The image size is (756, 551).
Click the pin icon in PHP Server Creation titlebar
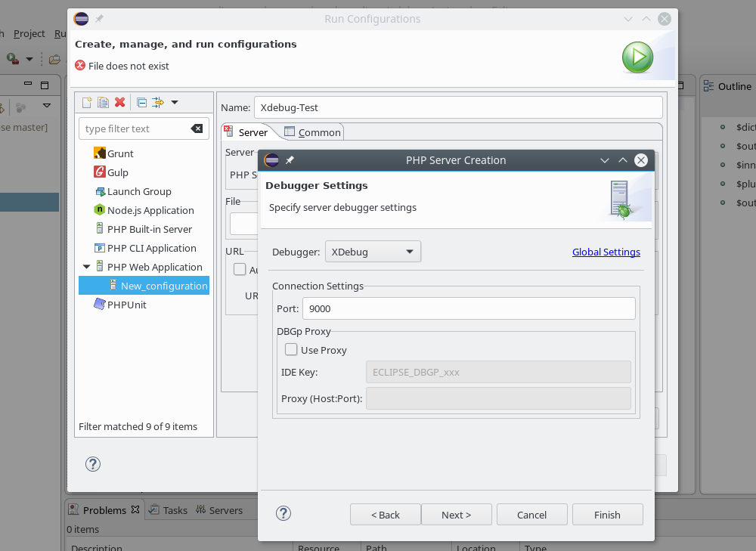pyautogui.click(x=290, y=160)
